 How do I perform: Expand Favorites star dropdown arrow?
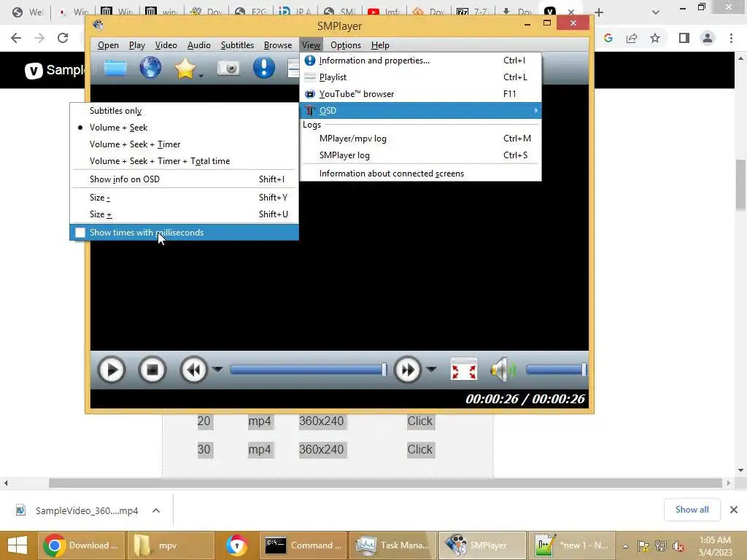coord(201,75)
